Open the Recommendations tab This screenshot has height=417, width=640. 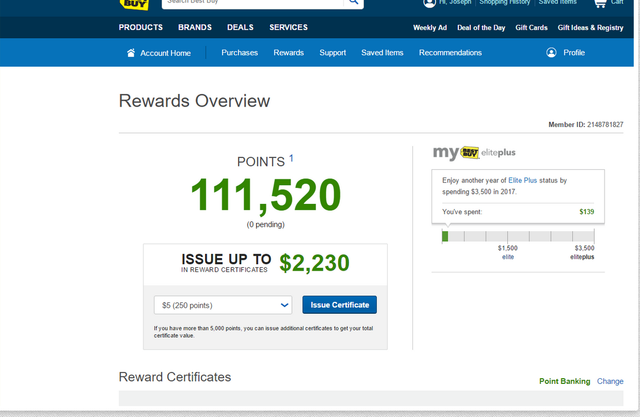pos(450,53)
